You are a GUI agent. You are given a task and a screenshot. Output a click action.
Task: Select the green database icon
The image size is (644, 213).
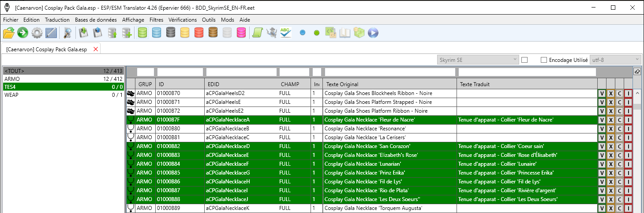pyautogui.click(x=142, y=32)
